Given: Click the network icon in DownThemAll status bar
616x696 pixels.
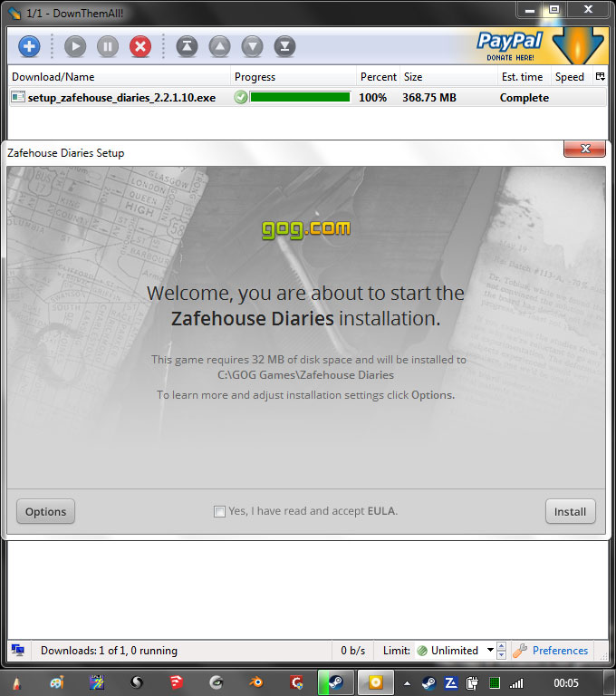Looking at the screenshot, I should pos(18,651).
